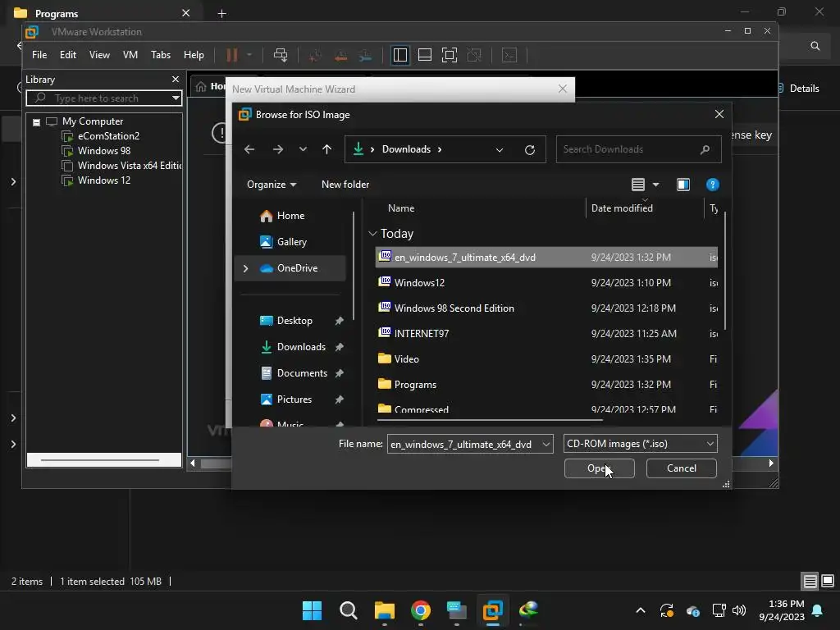Open the Library search dropdown arrow
This screenshot has width=840, height=630.
[176, 98]
